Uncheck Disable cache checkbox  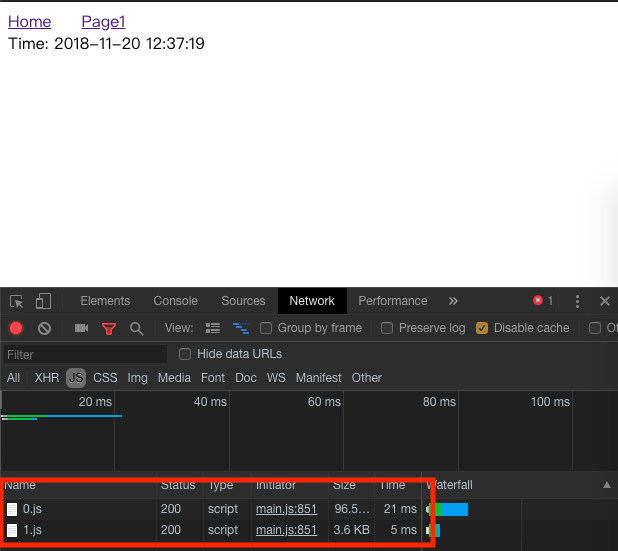482,328
